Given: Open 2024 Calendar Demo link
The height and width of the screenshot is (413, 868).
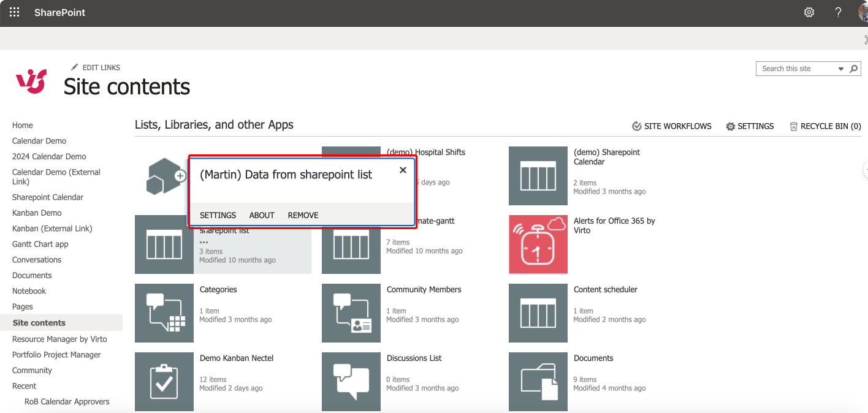Looking at the screenshot, I should pyautogui.click(x=49, y=156).
